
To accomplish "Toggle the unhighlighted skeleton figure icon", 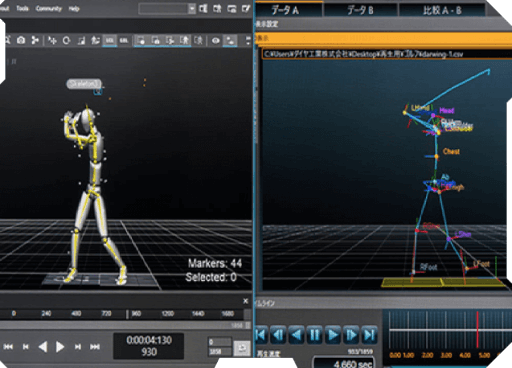I will 199,40.
